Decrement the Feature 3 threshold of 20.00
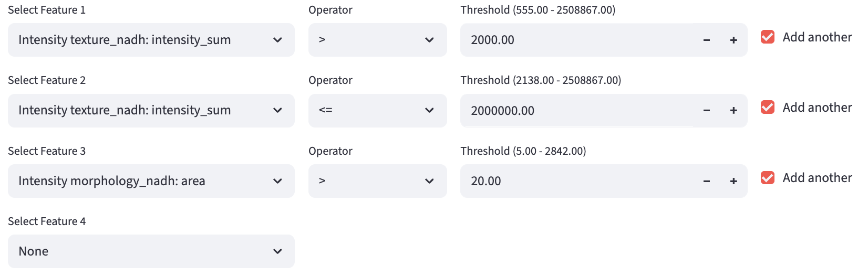The image size is (868, 276). pos(707,182)
